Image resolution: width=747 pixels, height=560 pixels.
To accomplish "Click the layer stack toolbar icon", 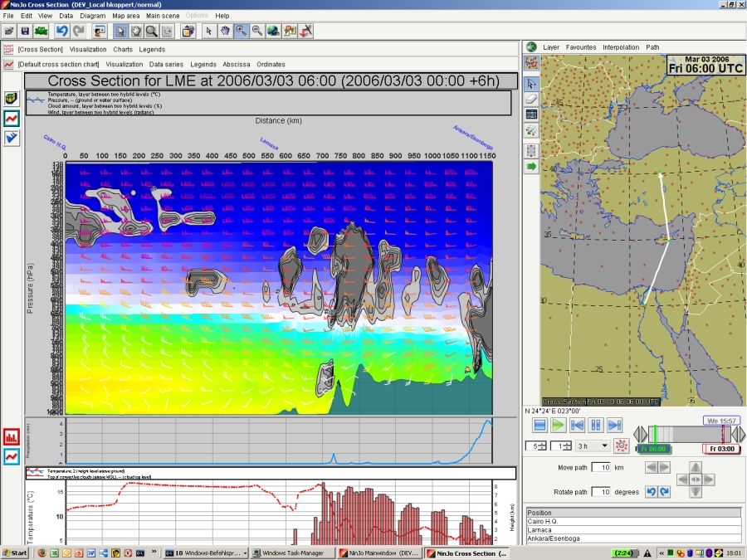I will click(188, 32).
